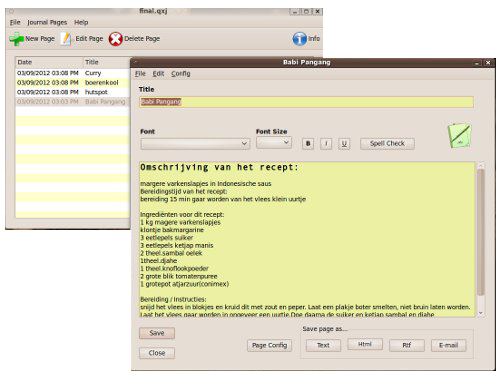Image resolution: width=500 pixels, height=381 pixels.
Task: Click the Close button below Save
Action: [157, 353]
